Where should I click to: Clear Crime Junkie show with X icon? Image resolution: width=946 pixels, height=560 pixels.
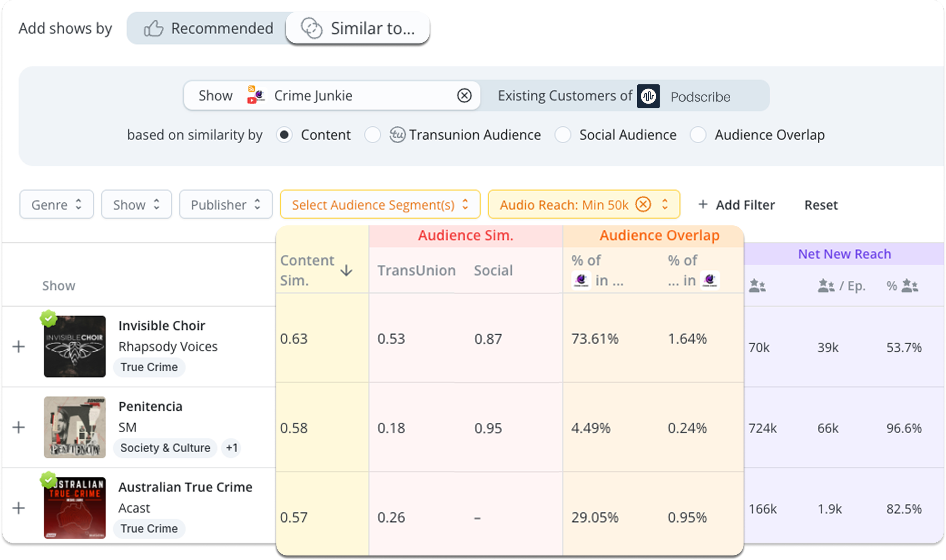tap(464, 96)
